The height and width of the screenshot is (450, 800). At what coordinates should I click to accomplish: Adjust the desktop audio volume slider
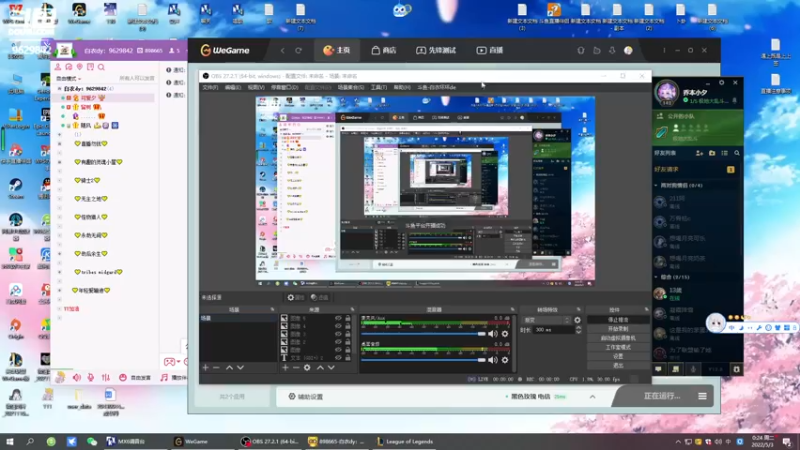[x=423, y=360]
